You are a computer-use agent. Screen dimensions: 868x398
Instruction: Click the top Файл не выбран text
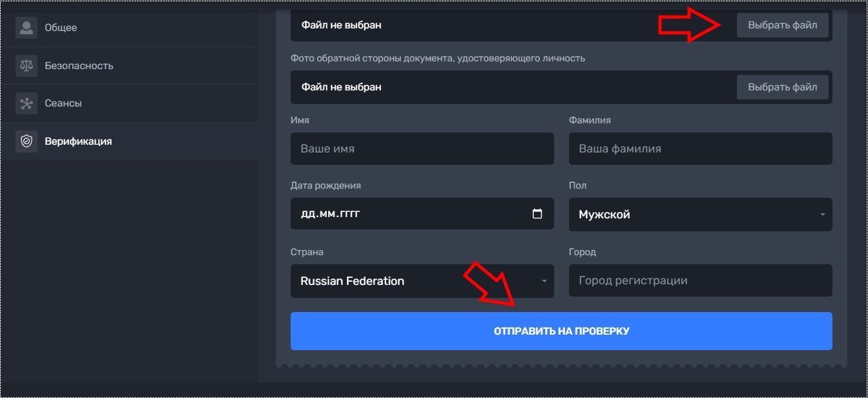tap(341, 25)
